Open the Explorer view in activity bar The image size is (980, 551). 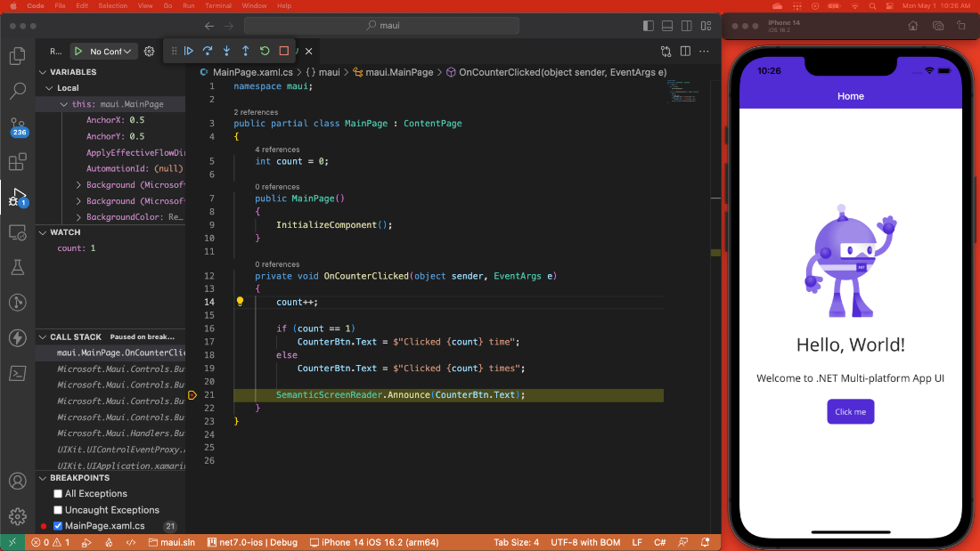tap(18, 56)
